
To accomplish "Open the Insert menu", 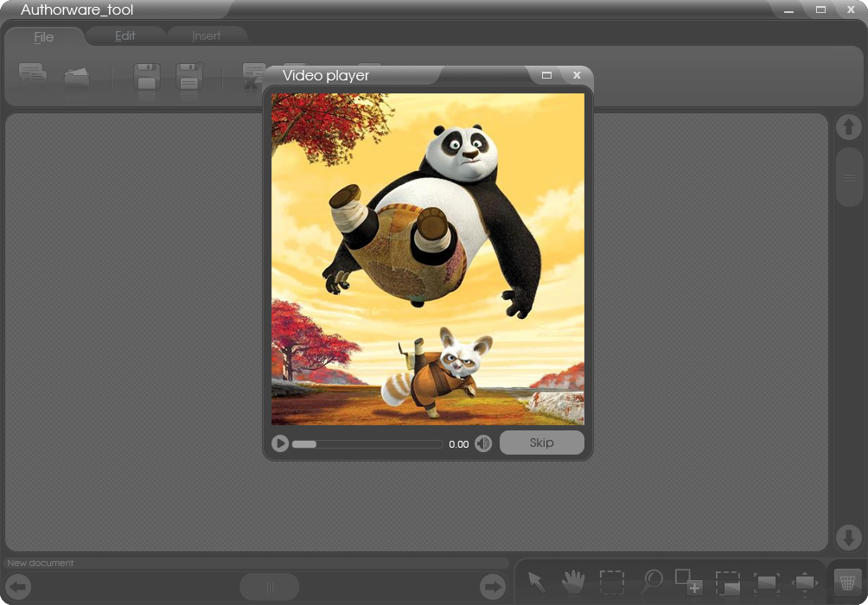I will click(x=206, y=36).
